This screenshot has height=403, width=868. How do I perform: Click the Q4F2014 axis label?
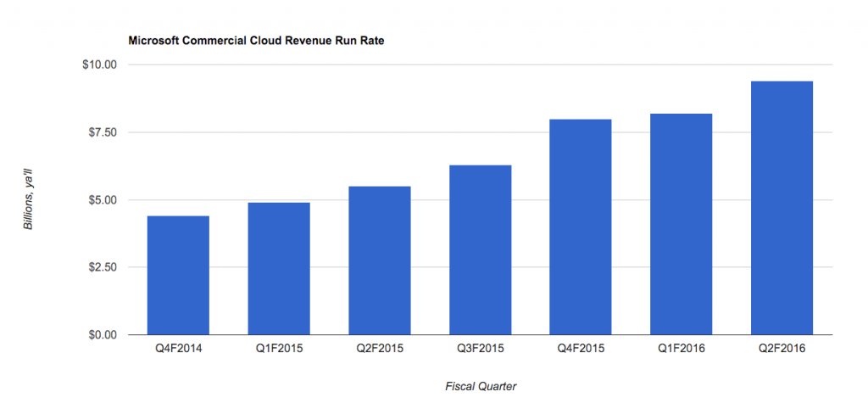pyautogui.click(x=178, y=350)
